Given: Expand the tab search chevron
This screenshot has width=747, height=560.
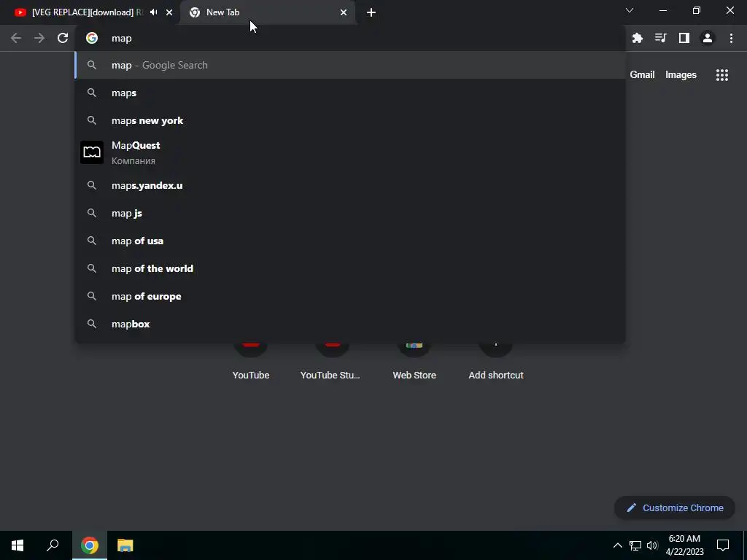Looking at the screenshot, I should [630, 10].
